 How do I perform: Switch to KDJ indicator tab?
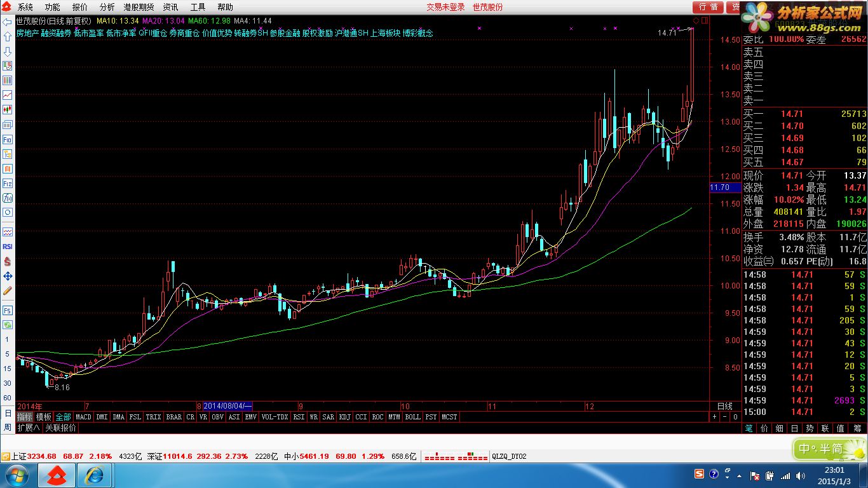(x=344, y=417)
